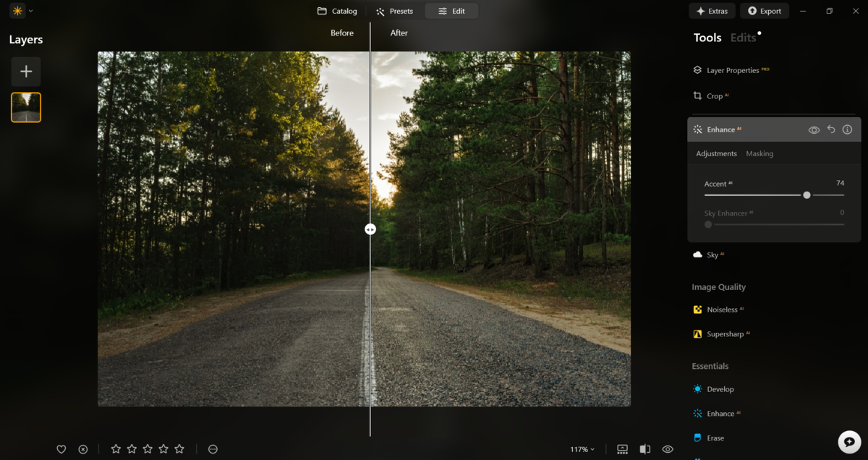This screenshot has height=460, width=868.
Task: Click the Sky Enhancer slider handle
Action: (x=708, y=224)
